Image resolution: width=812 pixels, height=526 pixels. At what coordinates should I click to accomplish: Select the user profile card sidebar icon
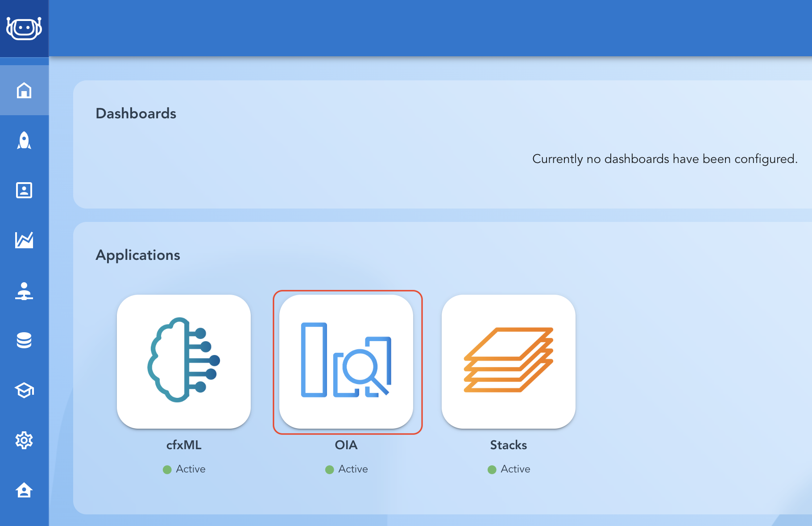coord(24,190)
